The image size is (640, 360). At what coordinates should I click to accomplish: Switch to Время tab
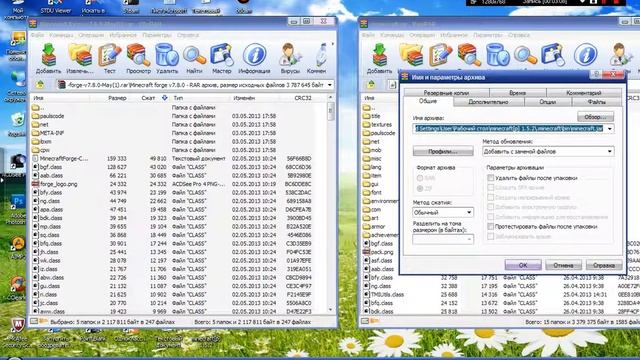pos(518,93)
